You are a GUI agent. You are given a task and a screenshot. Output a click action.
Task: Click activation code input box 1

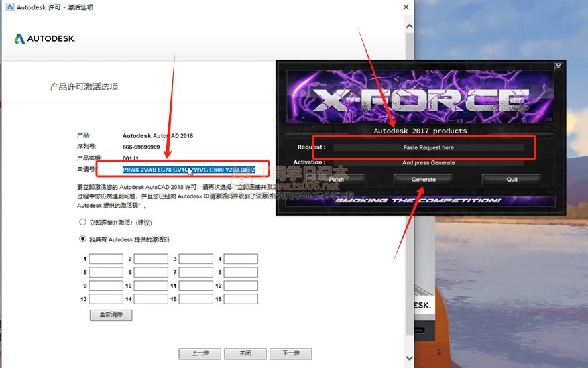point(106,259)
